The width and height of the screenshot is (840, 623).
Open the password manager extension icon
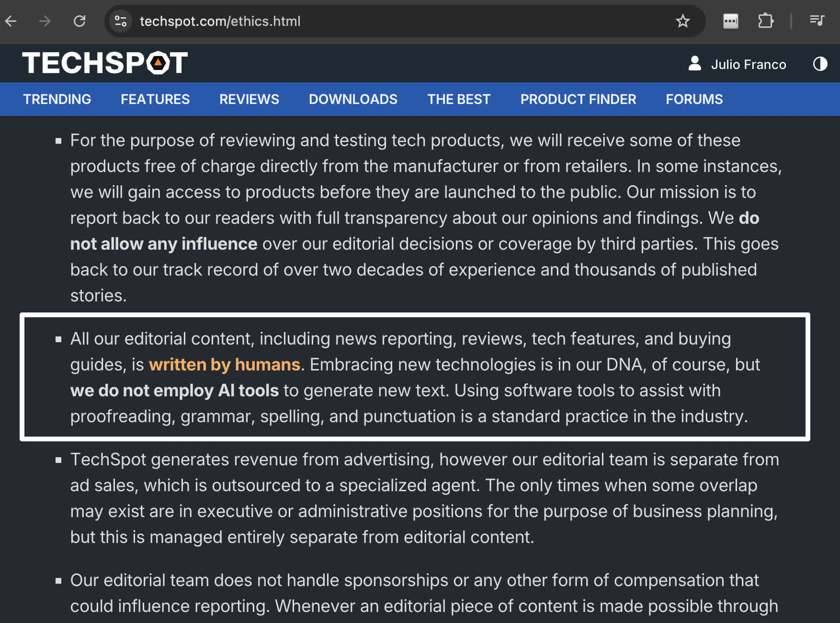tap(730, 21)
